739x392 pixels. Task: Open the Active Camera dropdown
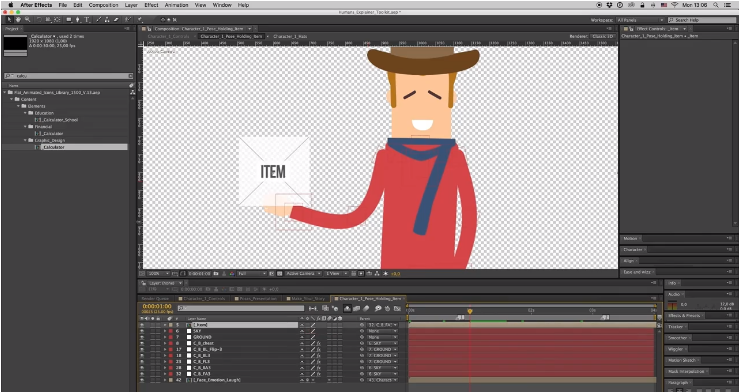pyautogui.click(x=303, y=273)
